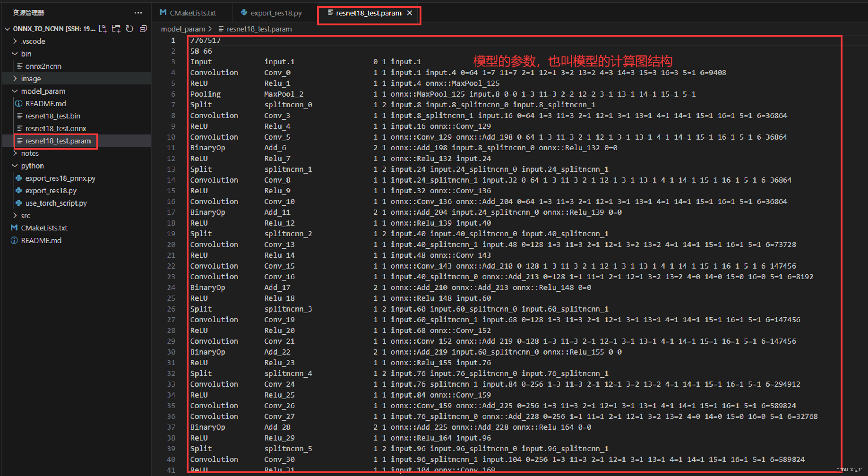Open use_torch_script.py file
Viewport: 868px width, 476px height.
[x=56, y=203]
